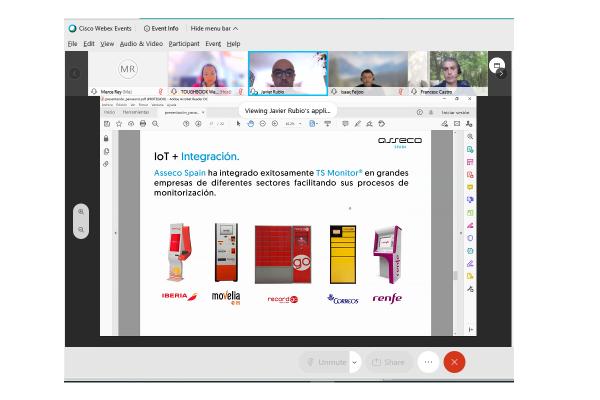Viewport: 600px width, 400px height.
Task: Choose the hand pan tool in Acrobat
Action: [x=251, y=124]
